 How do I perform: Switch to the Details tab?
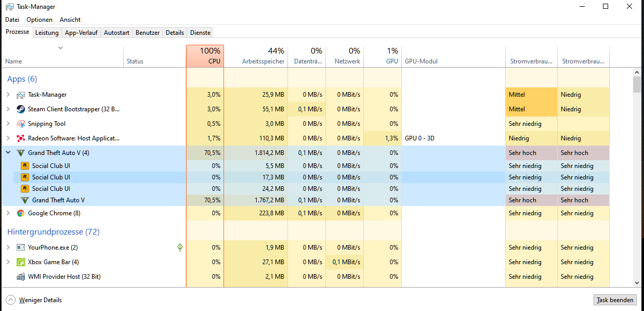pyautogui.click(x=175, y=32)
